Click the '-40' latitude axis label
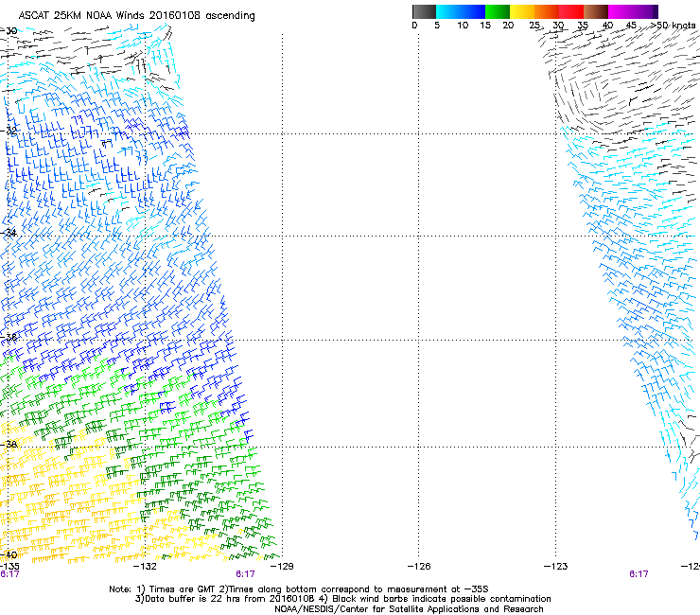The height and width of the screenshot is (615, 700). click(9, 555)
